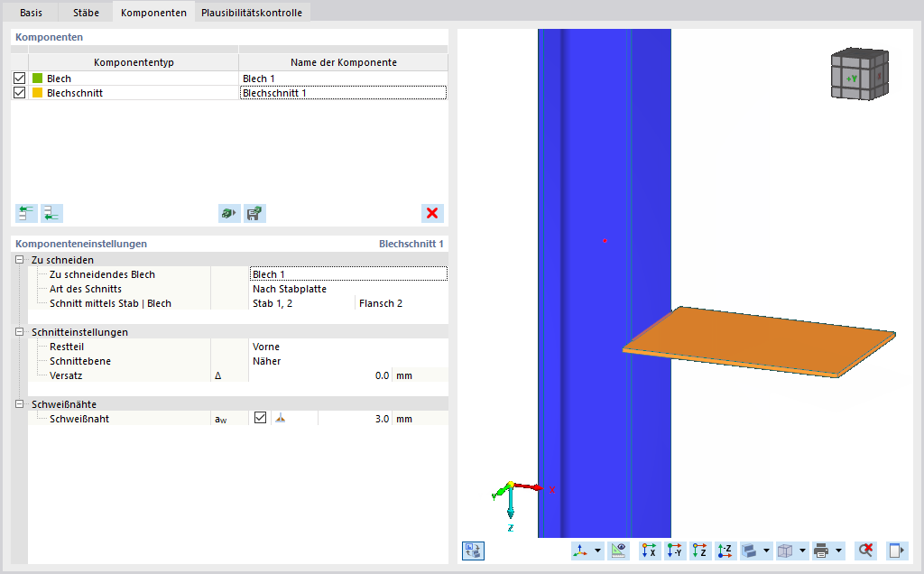The image size is (924, 574).
Task: Select the Blech 1 name cell
Action: click(x=343, y=79)
